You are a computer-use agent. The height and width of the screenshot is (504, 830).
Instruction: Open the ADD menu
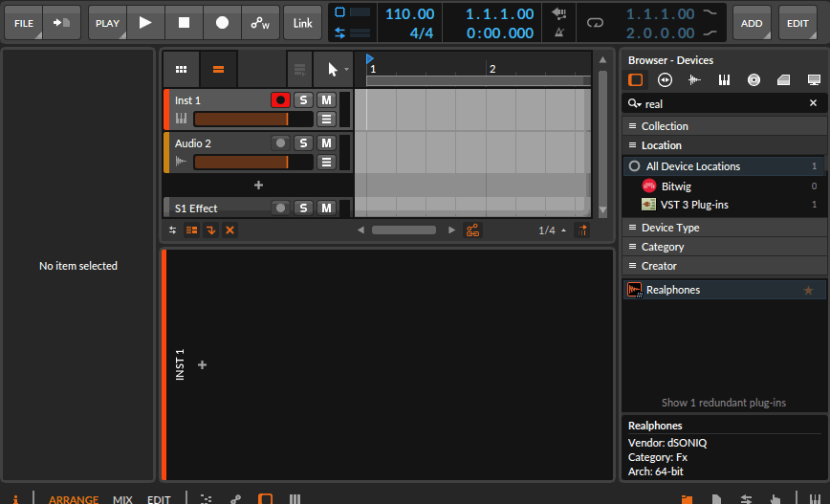pyautogui.click(x=752, y=23)
